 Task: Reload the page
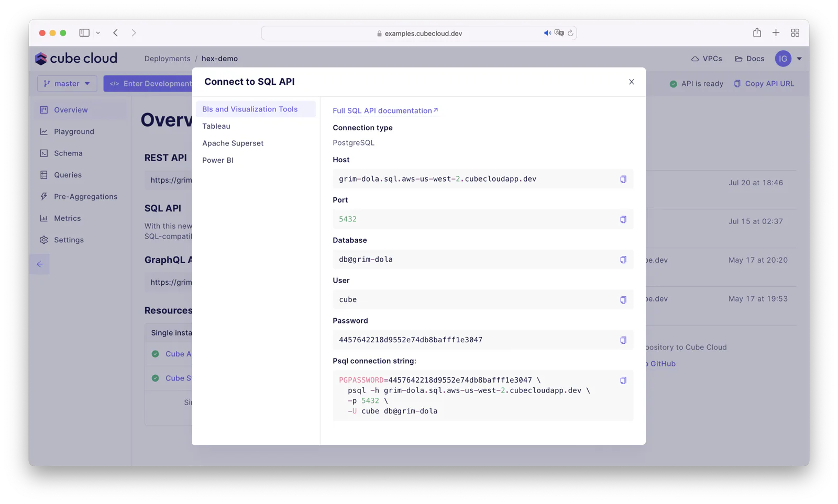pyautogui.click(x=570, y=33)
